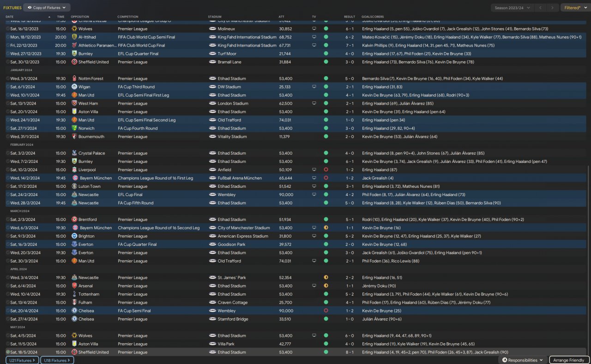This screenshot has height=364, width=591.
Task: Open the Filtered* filter dropdown
Action: (575, 7)
